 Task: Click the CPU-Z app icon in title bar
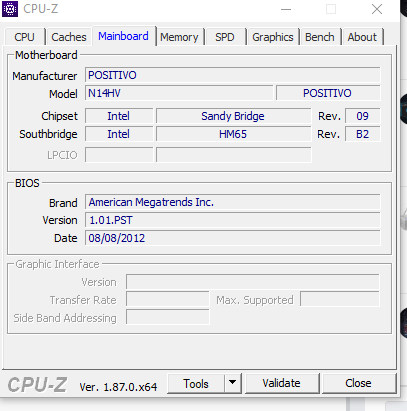click(10, 9)
